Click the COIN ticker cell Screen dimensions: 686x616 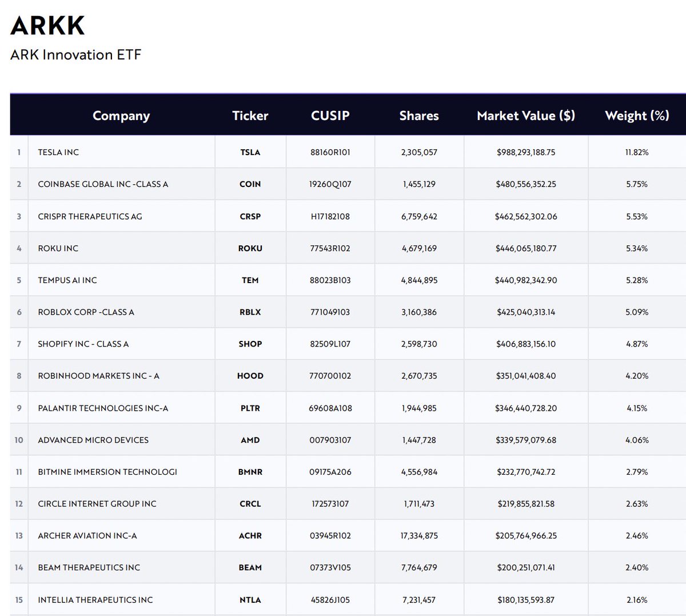tap(250, 184)
